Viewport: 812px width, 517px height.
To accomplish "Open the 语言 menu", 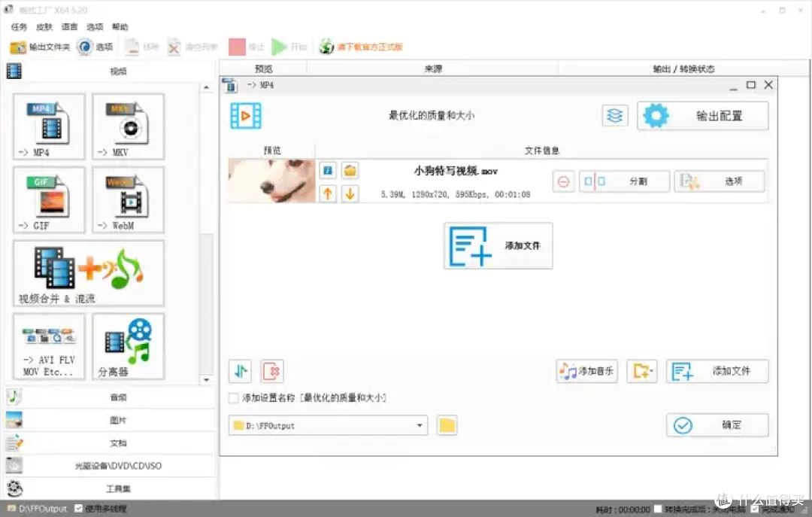I will (69, 27).
